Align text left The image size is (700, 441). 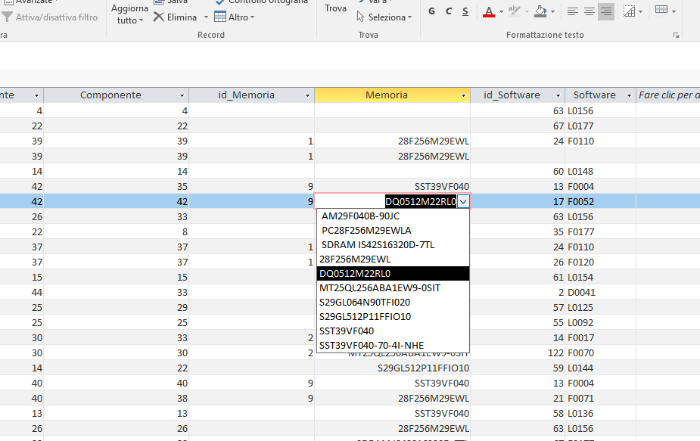click(x=572, y=11)
